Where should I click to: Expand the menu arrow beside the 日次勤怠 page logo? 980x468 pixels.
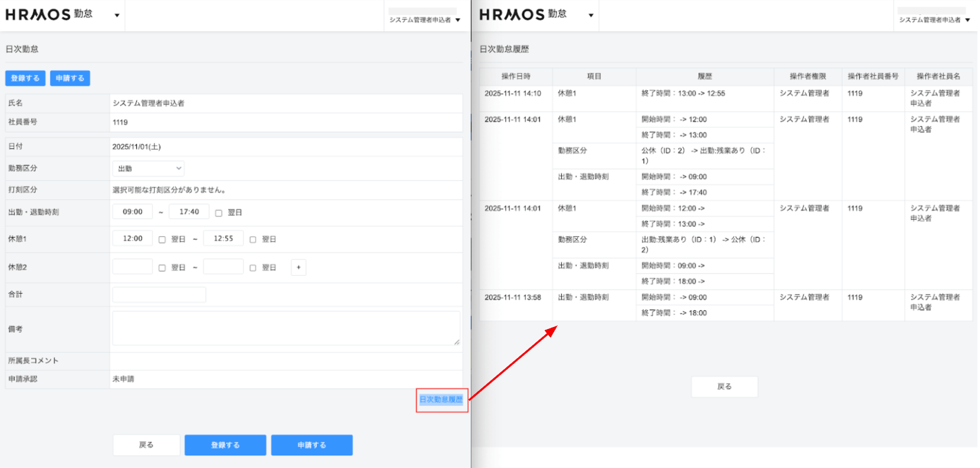point(117,15)
